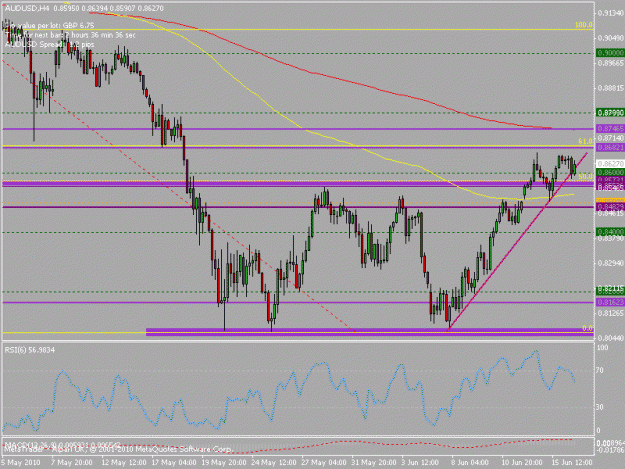The width and height of the screenshot is (625, 469).
Task: Click the Fibonacci 61.0 level label
Action: point(585,141)
